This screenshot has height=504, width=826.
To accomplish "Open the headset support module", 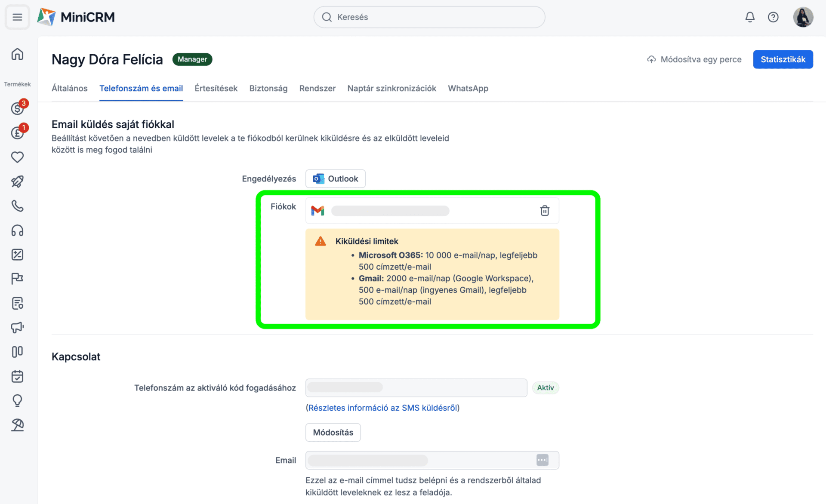I will click(17, 230).
